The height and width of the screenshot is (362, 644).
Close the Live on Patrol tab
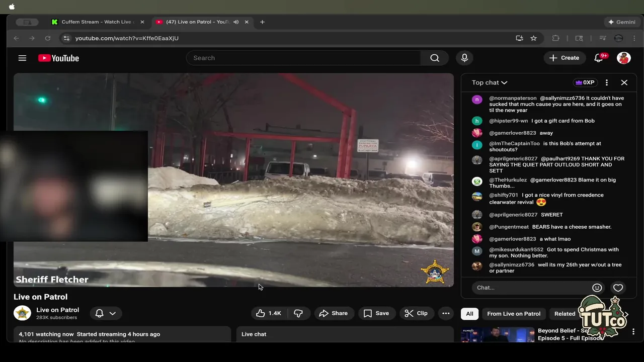click(247, 22)
